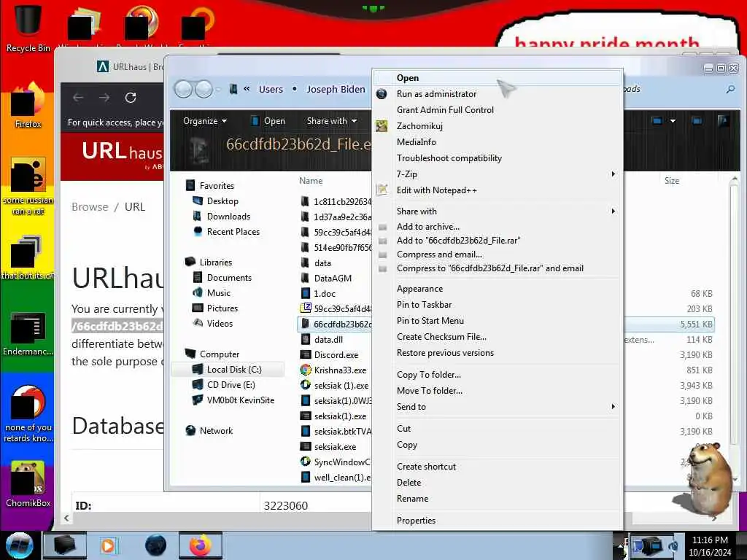
Task: Open Firefox from the taskbar
Action: (200, 545)
